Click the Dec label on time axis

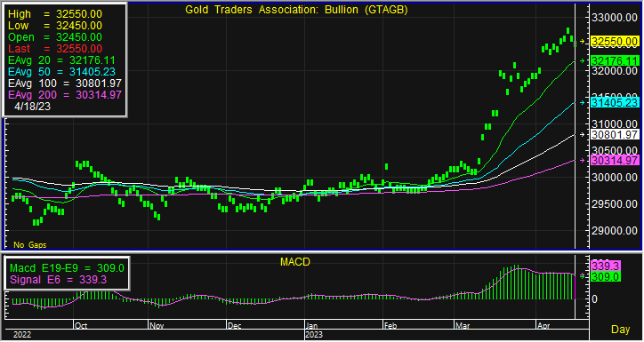click(x=235, y=326)
